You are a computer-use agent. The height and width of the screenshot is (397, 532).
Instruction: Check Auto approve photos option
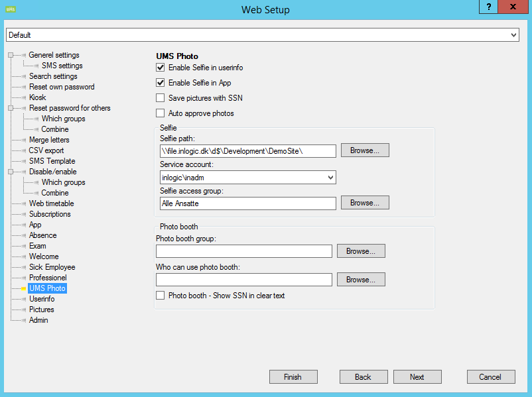tap(160, 113)
